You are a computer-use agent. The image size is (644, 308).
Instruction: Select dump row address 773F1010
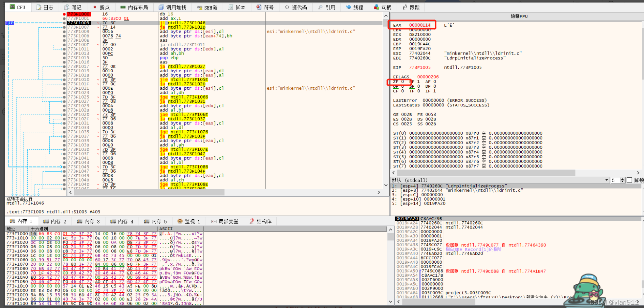[17, 238]
